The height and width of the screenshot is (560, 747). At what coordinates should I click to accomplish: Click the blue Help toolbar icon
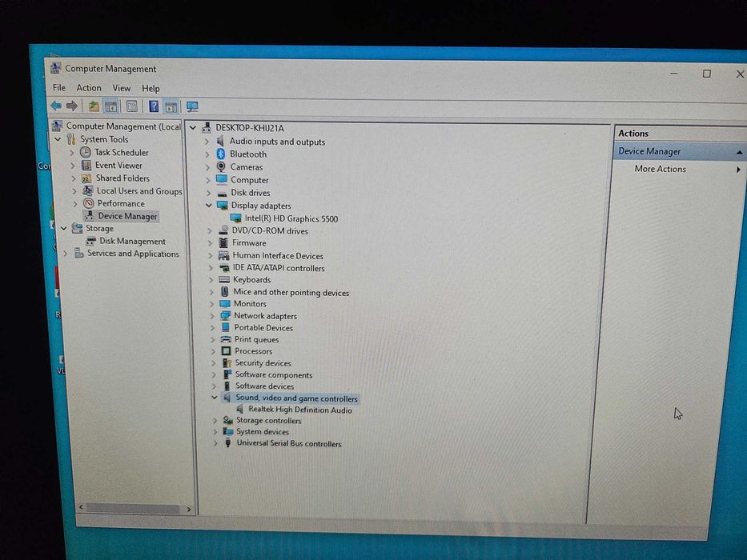click(x=154, y=106)
